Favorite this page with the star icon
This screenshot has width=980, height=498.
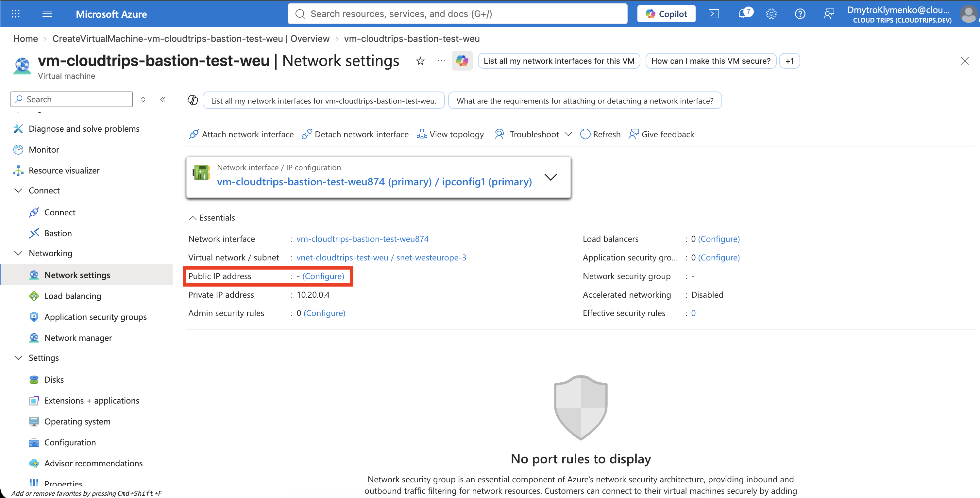(420, 61)
